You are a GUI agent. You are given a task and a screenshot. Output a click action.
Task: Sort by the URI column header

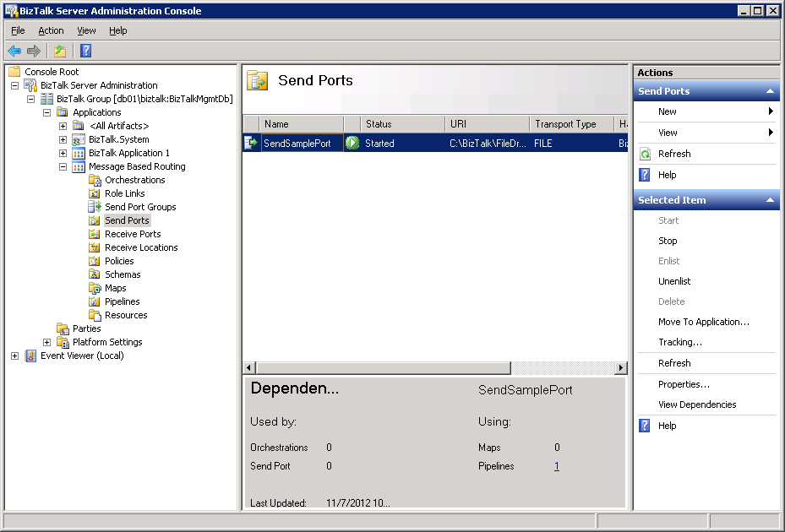(x=487, y=123)
